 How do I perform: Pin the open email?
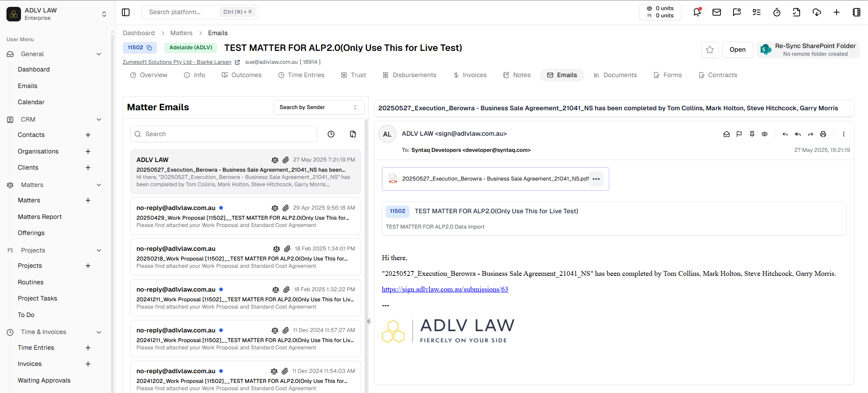(752, 134)
